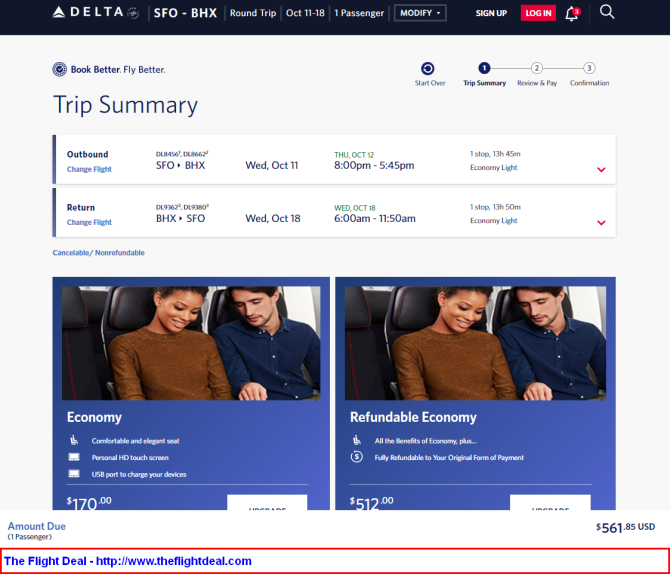Open the notifications bell icon
The width and height of the screenshot is (670, 574).
tap(572, 14)
